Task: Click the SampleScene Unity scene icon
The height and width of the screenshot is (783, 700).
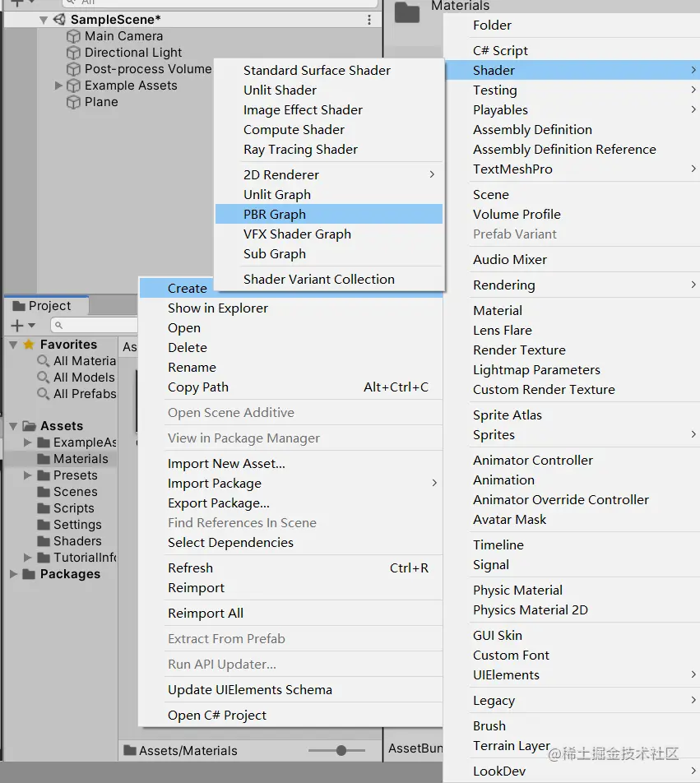Action: 59,20
